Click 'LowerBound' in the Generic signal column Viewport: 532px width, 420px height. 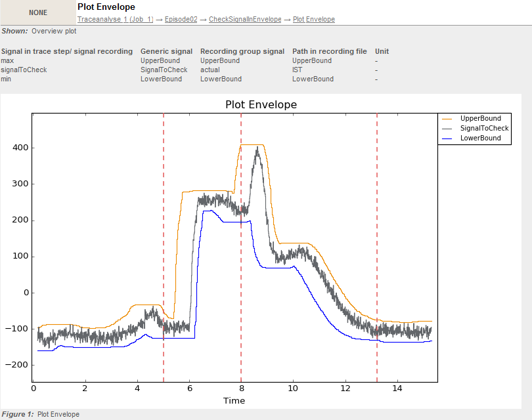tap(161, 79)
